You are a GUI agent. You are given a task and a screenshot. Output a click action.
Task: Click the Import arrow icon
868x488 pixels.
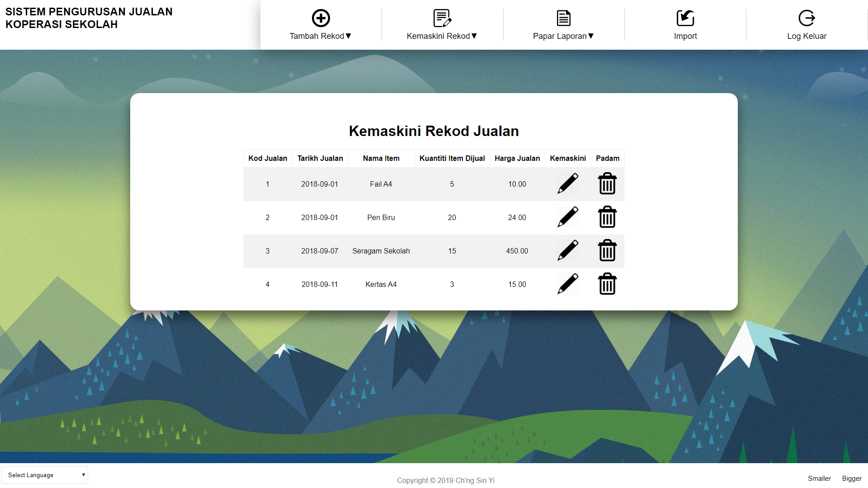685,18
